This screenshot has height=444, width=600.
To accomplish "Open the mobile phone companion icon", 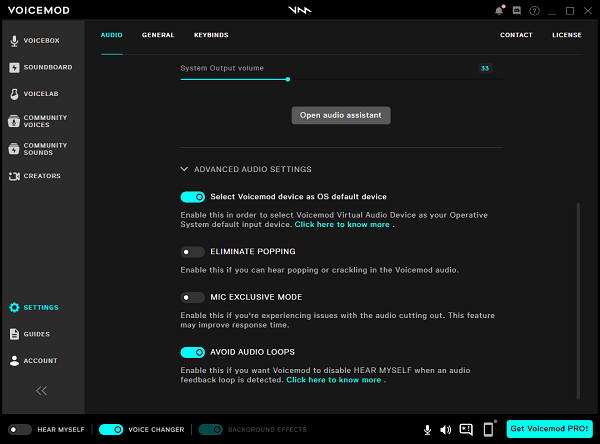I will pos(489,429).
